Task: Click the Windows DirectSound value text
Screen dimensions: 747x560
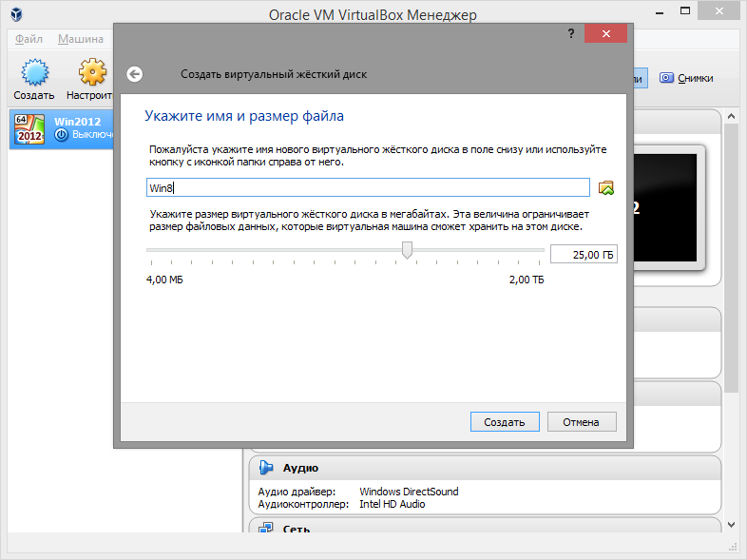Action: tap(409, 492)
